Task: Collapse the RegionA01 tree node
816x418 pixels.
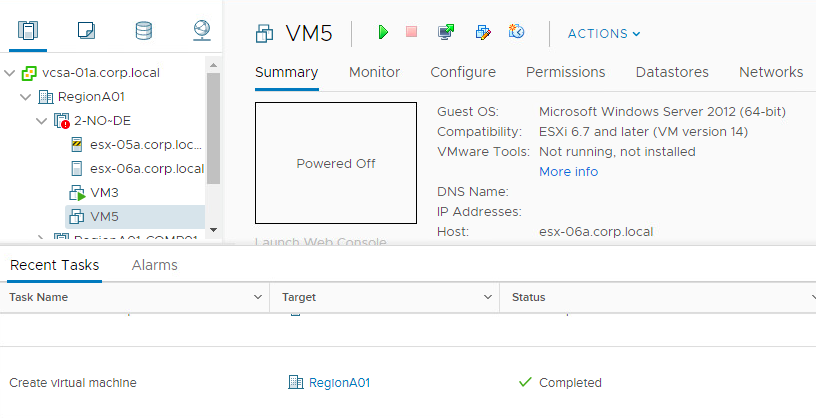Action: click(x=26, y=97)
